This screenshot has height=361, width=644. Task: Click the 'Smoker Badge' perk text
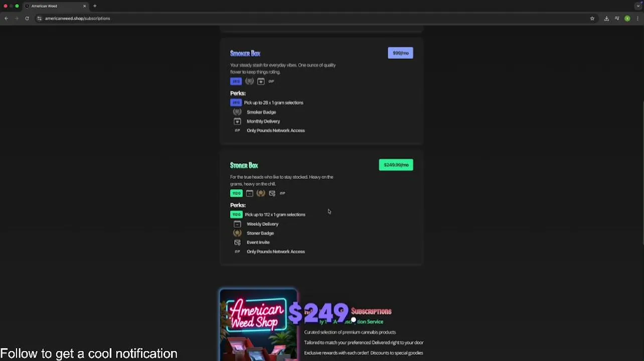pos(261,112)
